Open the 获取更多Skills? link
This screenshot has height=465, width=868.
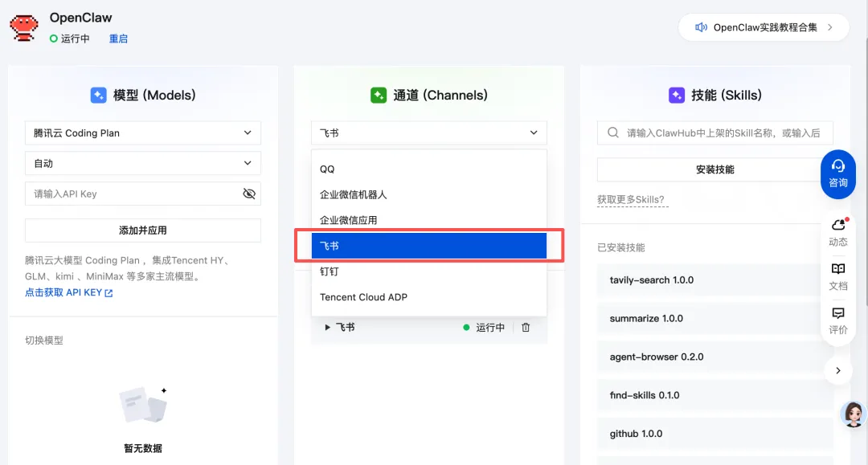click(631, 200)
